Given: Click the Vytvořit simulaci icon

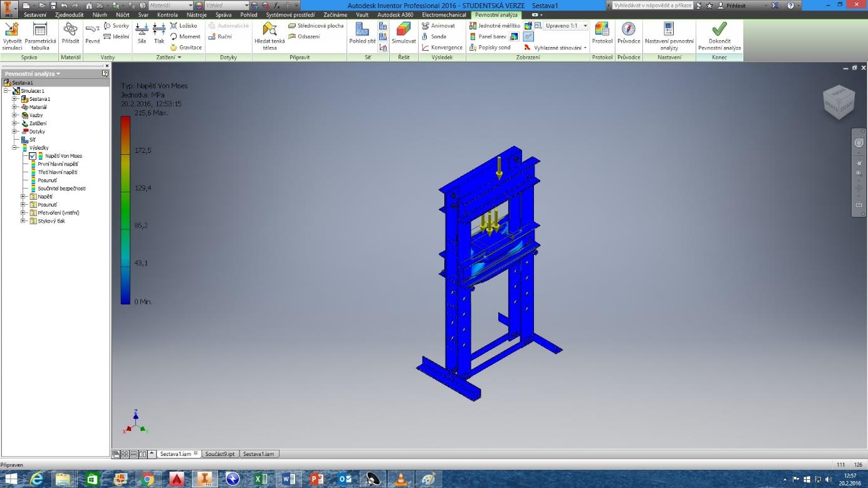Looking at the screenshot, I should point(12,36).
